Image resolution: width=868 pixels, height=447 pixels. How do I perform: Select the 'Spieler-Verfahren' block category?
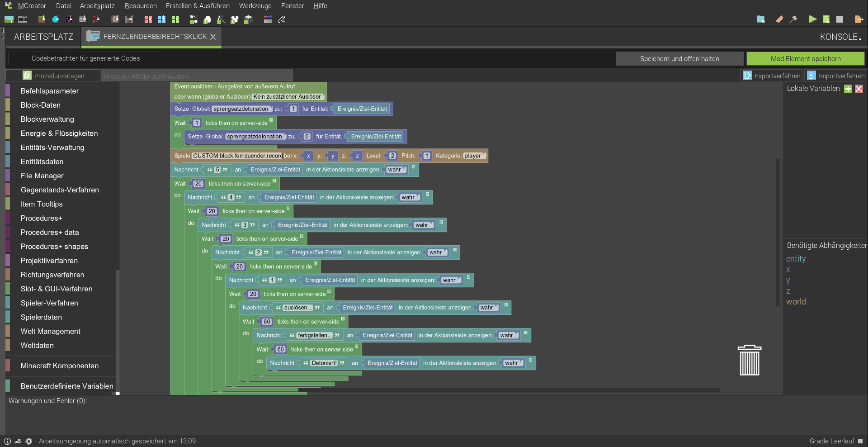(x=49, y=303)
